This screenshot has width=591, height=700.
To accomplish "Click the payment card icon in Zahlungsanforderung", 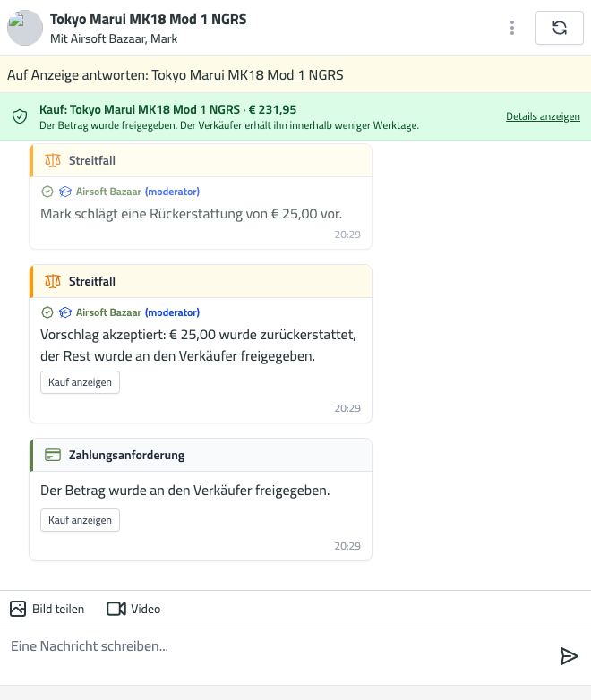I will click(x=53, y=455).
